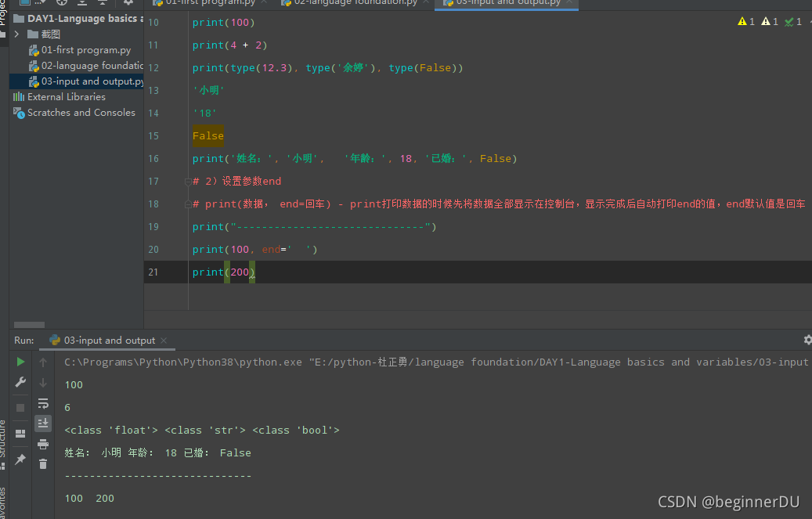Open run configuration wrench icon
Screen dimensions: 812x519
[x=20, y=382]
